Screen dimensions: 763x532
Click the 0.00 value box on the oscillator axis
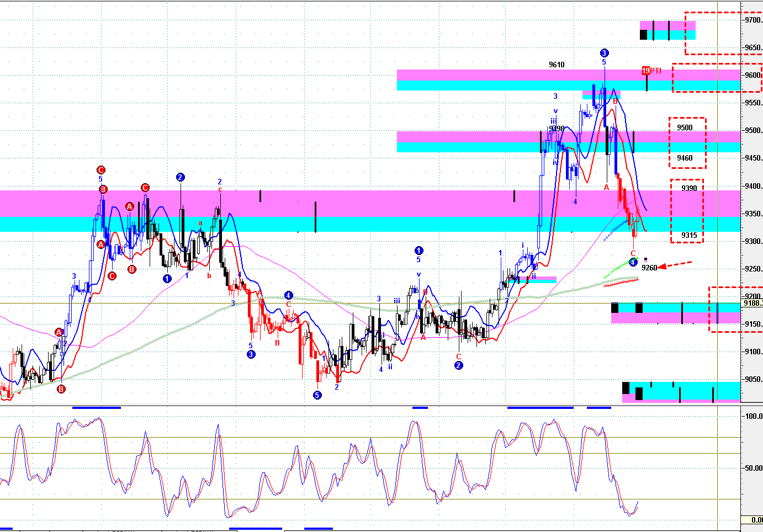(x=753, y=520)
